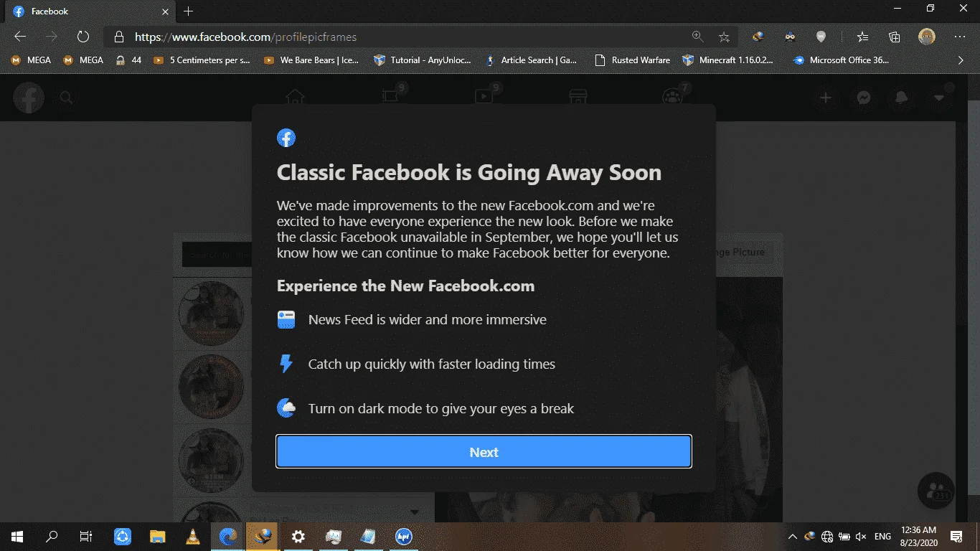Click the Facebook logo in page header
This screenshot has height=551, width=980.
point(29,98)
